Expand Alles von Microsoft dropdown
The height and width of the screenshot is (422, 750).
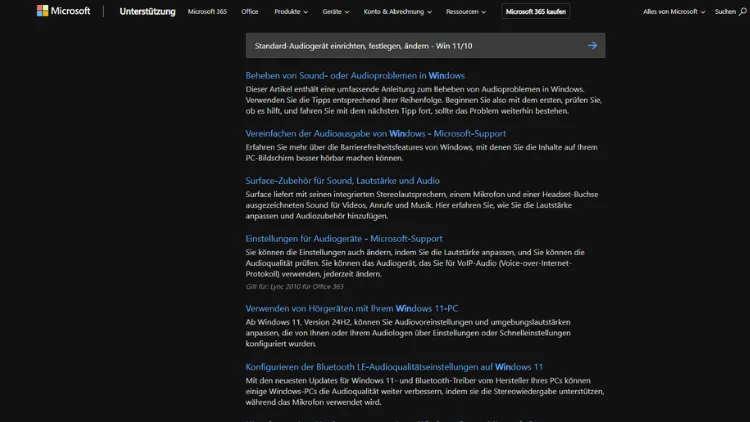pos(673,11)
